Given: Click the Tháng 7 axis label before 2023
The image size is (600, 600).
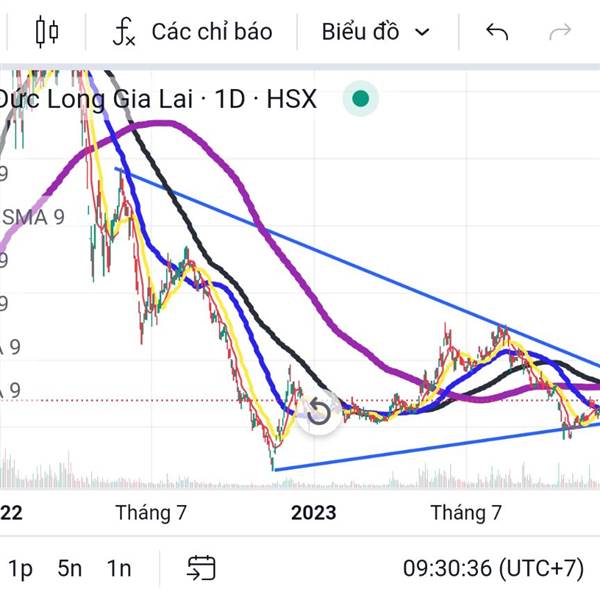Looking at the screenshot, I should 151,513.
